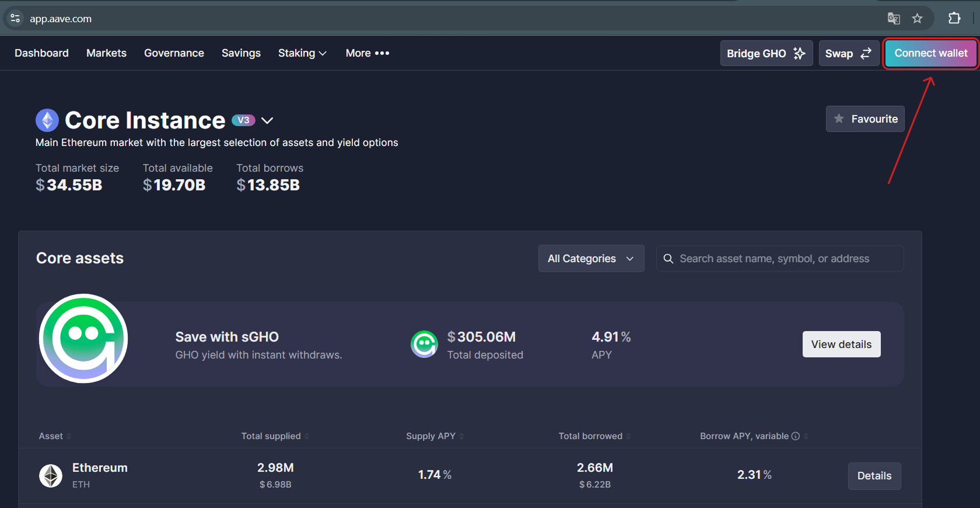Viewport: 980px width, 508px height.
Task: Click the Total borrows value $13.85B
Action: (x=268, y=185)
